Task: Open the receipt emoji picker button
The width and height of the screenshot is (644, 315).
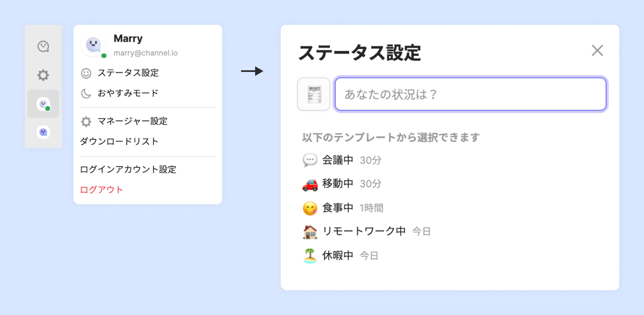Action: (x=314, y=94)
